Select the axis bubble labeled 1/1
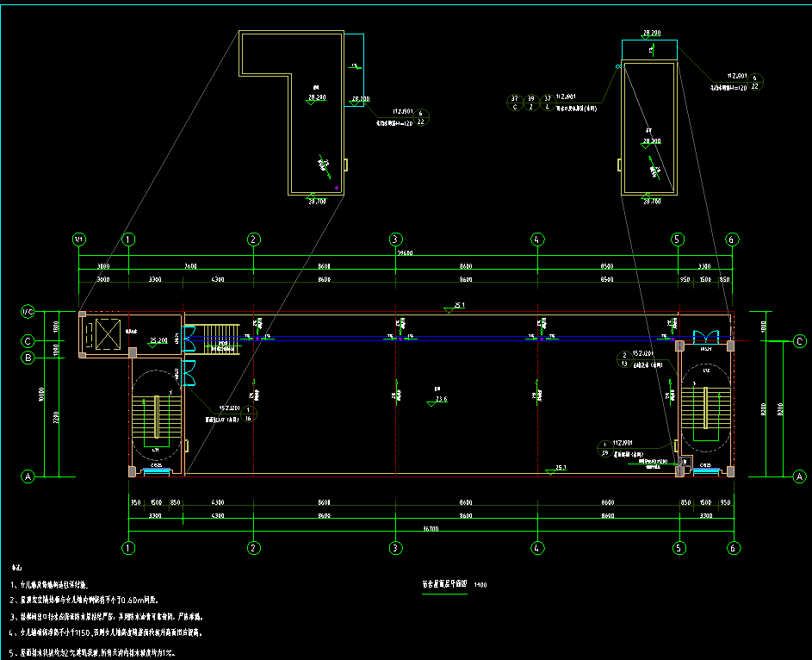 (x=79, y=239)
